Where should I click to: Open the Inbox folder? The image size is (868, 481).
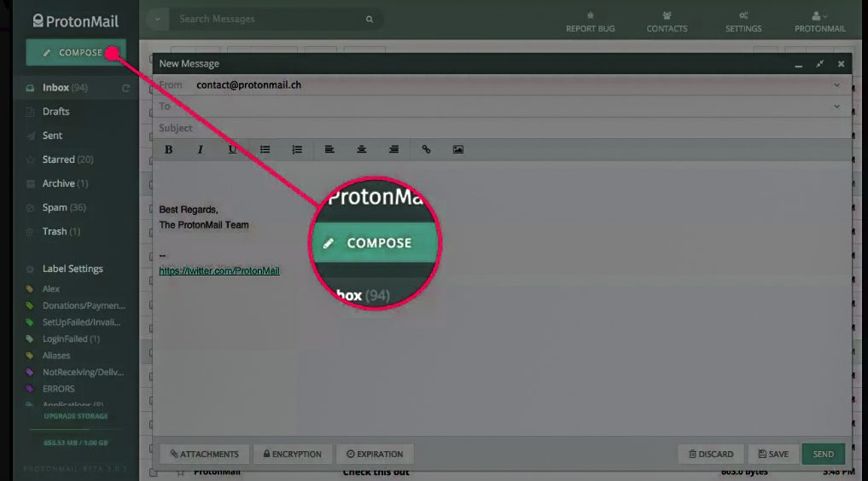click(65, 87)
